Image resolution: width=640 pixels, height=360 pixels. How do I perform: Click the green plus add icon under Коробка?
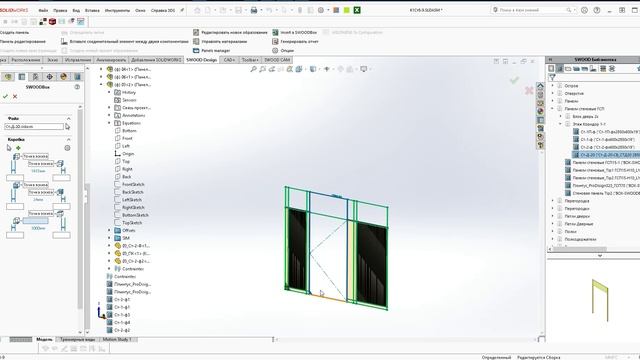pyautogui.click(x=18, y=148)
